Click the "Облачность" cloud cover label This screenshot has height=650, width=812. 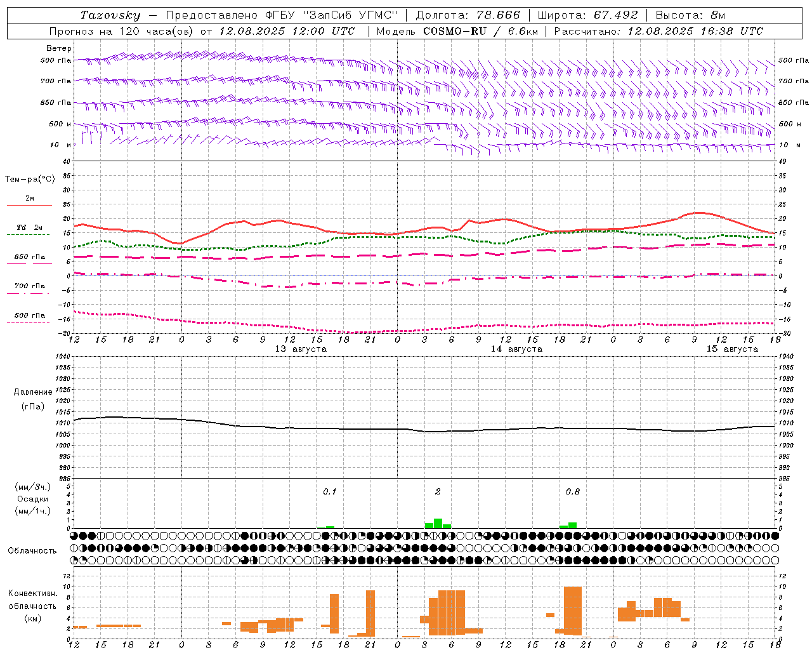(x=32, y=550)
